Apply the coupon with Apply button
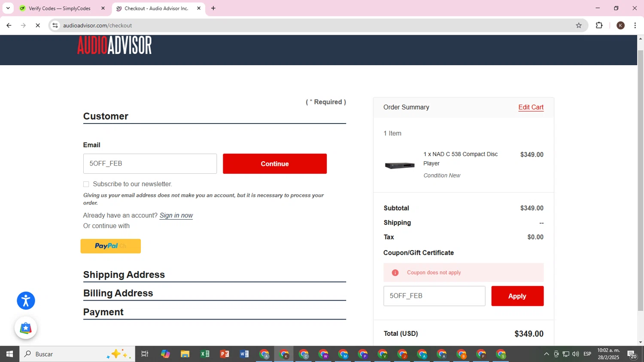 click(517, 296)
